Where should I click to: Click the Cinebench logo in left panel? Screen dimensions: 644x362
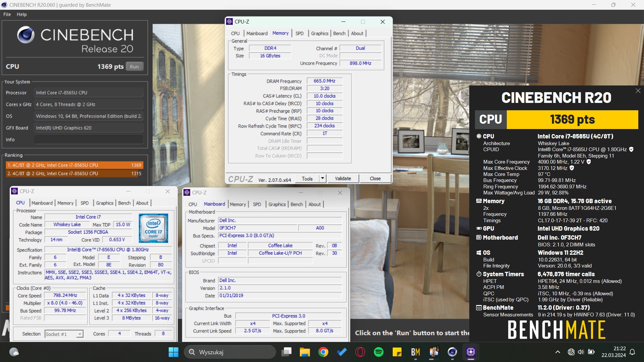tap(26, 35)
